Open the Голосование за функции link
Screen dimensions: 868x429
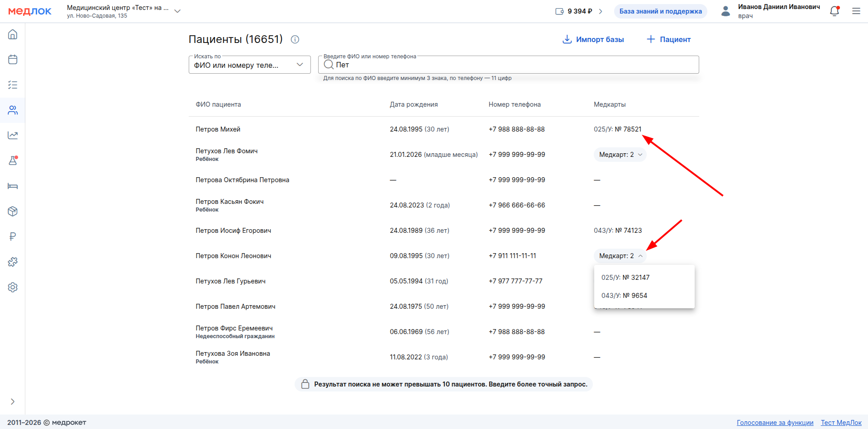(775, 423)
